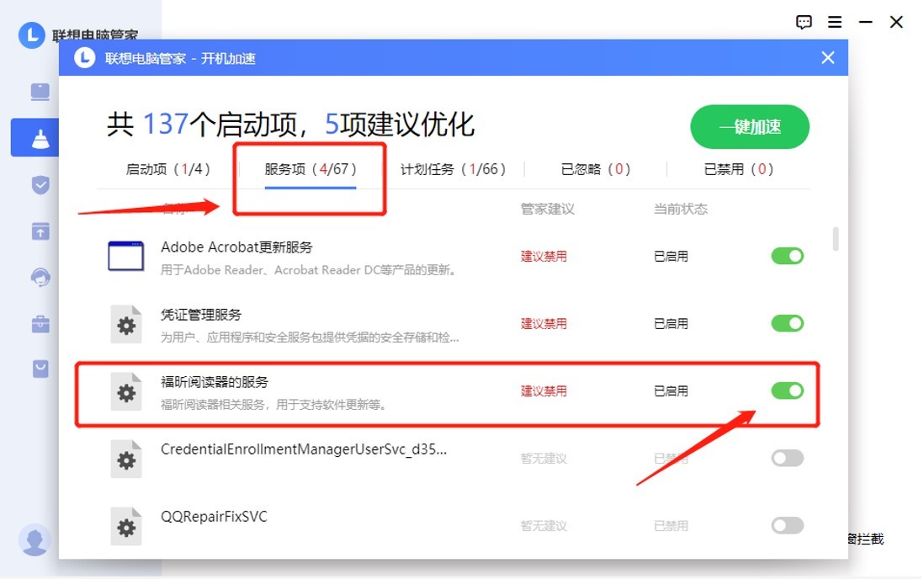
Task: Select the 福昕阅读器的服务 name
Action: click(215, 382)
